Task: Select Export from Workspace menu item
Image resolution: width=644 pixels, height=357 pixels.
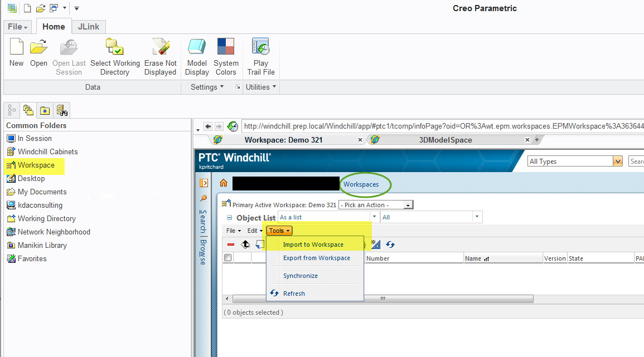Action: [x=316, y=258]
